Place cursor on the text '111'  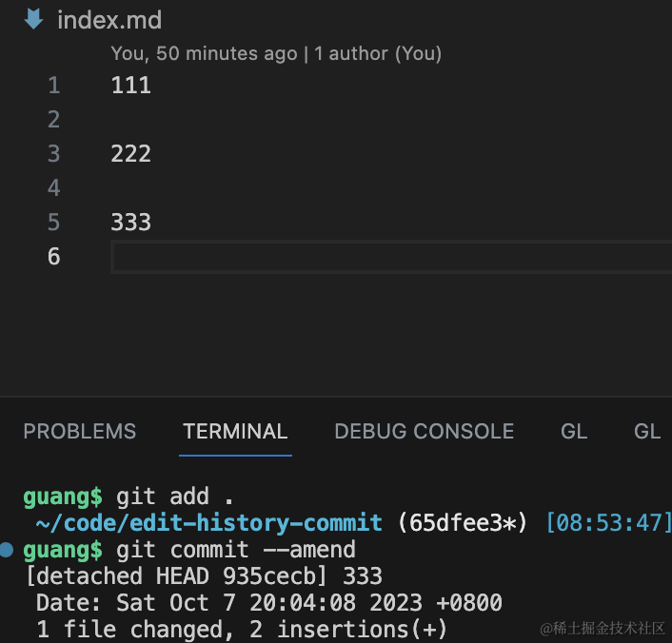(x=130, y=86)
